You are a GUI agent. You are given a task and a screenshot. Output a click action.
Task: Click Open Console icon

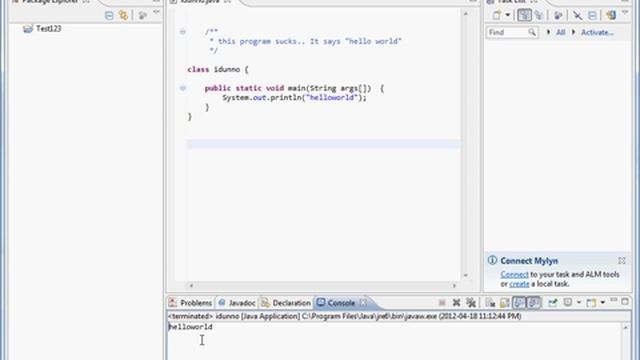coord(591,303)
